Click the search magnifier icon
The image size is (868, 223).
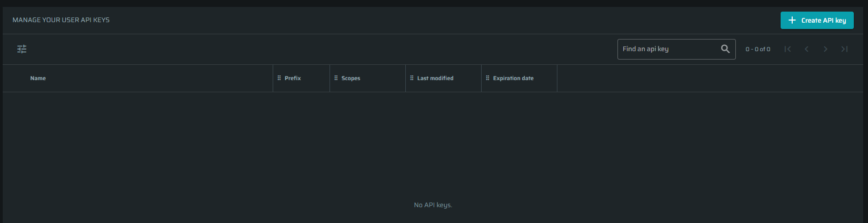coord(725,49)
